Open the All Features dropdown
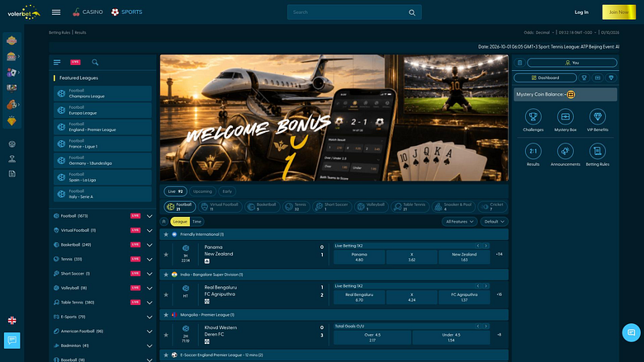This screenshot has height=362, width=644. click(460, 222)
